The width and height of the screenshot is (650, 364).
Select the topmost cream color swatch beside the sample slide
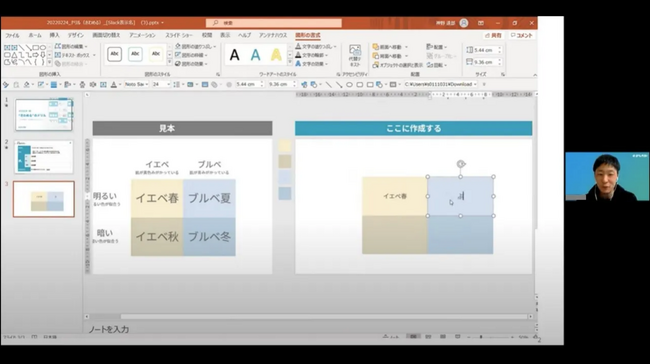[285, 146]
